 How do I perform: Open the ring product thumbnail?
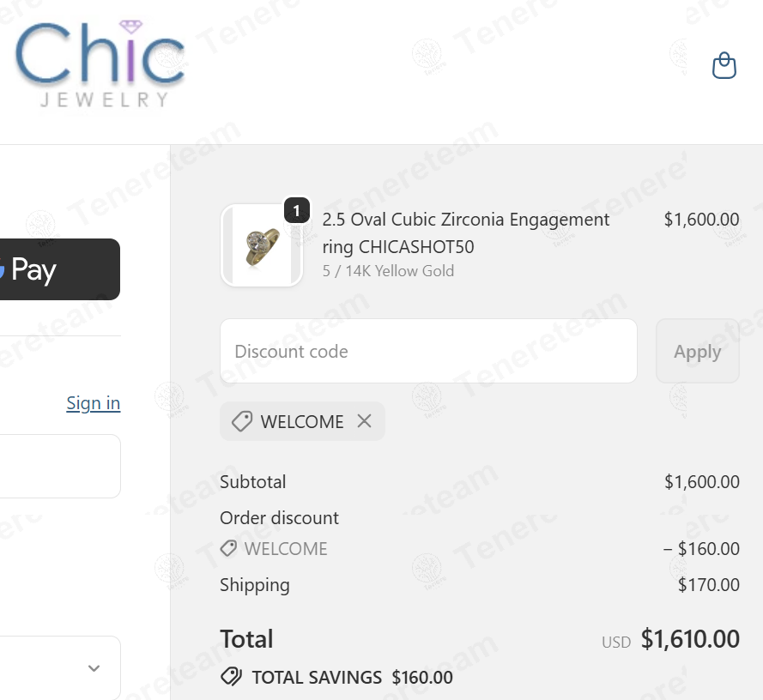(261, 245)
